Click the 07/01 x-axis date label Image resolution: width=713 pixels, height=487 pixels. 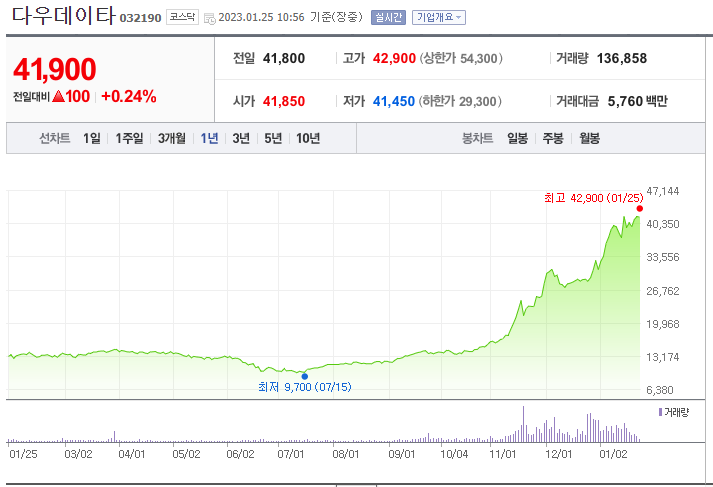click(291, 454)
